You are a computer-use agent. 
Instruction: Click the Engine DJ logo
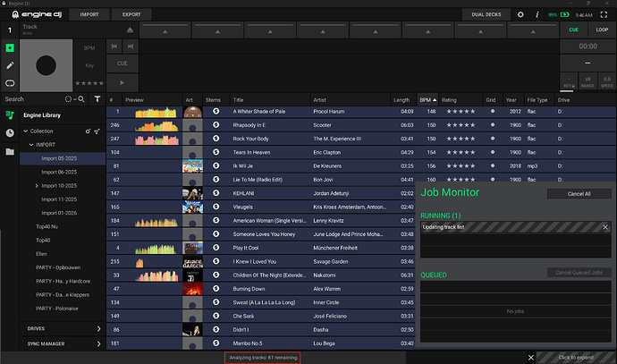coord(37,14)
